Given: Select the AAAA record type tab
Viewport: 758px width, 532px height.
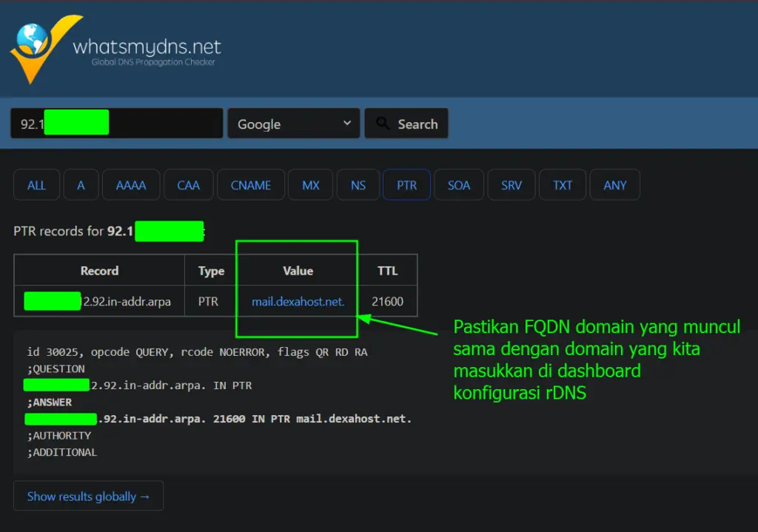Looking at the screenshot, I should (131, 184).
